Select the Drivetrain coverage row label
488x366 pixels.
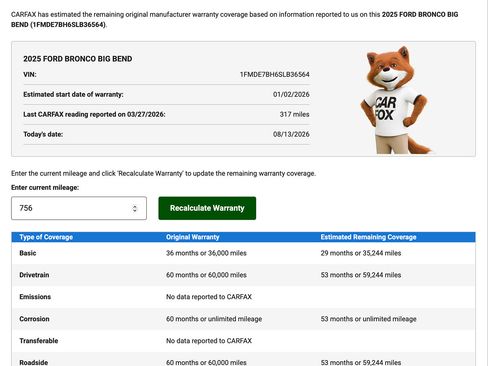34,275
